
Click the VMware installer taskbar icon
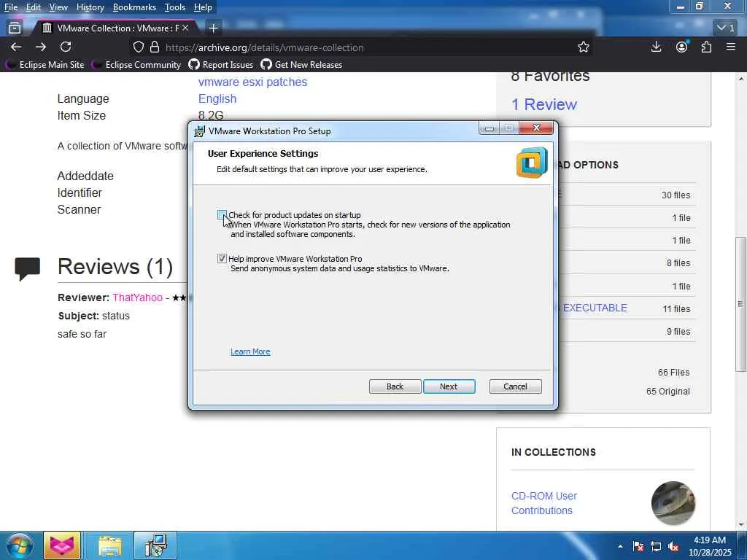pos(155,545)
